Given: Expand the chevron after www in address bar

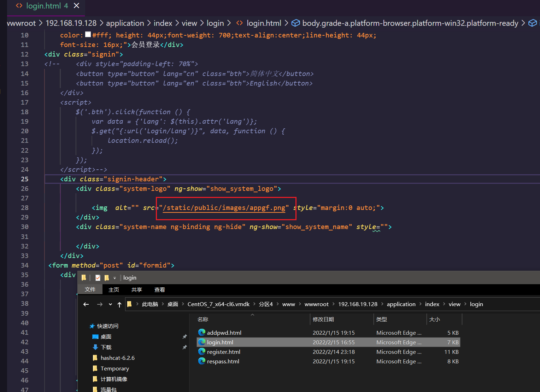Looking at the screenshot, I should click(300, 304).
